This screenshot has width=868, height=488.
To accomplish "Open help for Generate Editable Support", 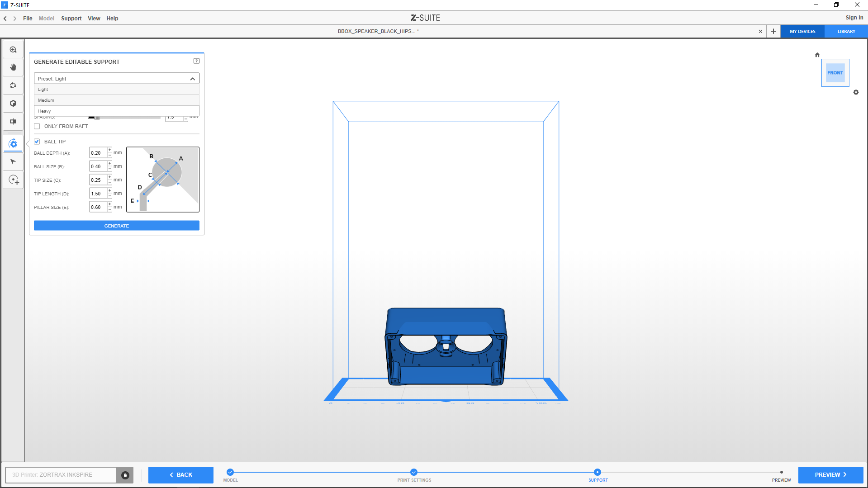I will coord(196,61).
